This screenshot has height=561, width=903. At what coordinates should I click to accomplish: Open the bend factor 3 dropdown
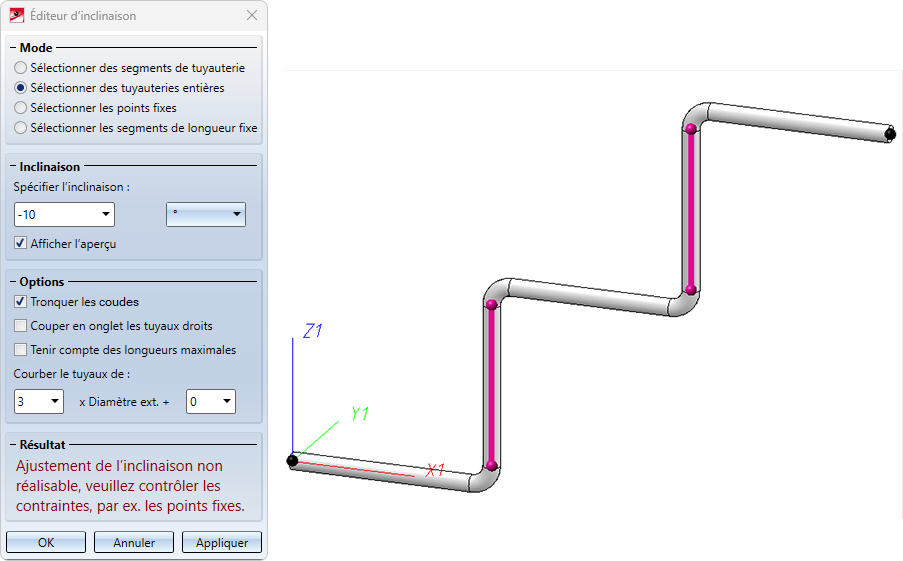tap(55, 401)
